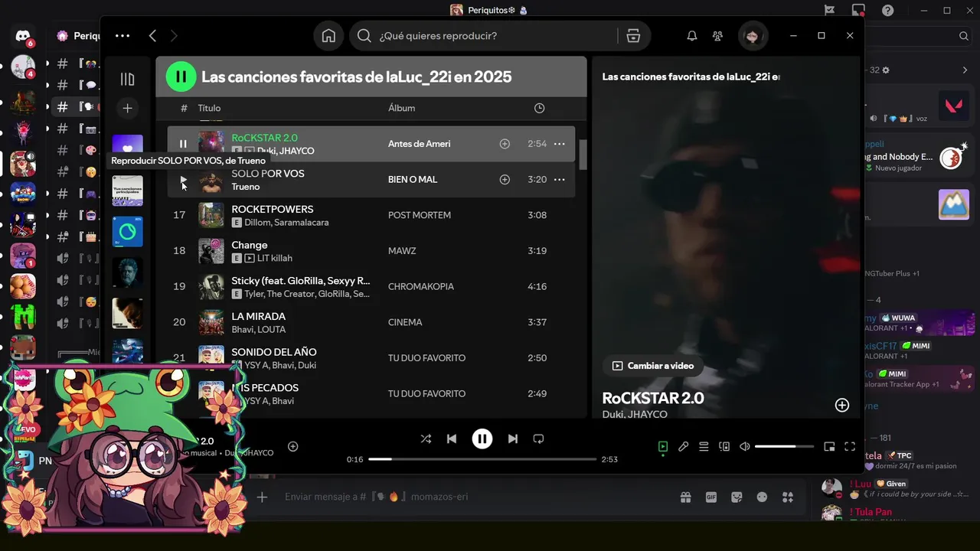Skip to next track
This screenshot has height=551, width=980.
tap(512, 439)
